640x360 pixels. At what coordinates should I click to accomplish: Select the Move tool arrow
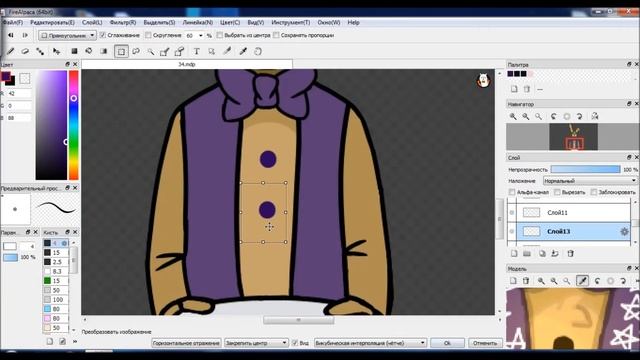click(x=56, y=51)
